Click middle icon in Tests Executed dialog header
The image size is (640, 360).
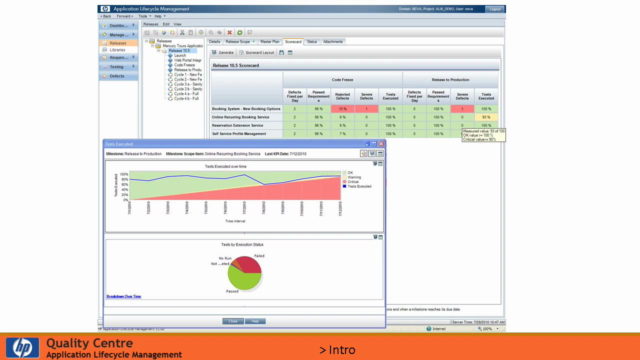[372, 153]
